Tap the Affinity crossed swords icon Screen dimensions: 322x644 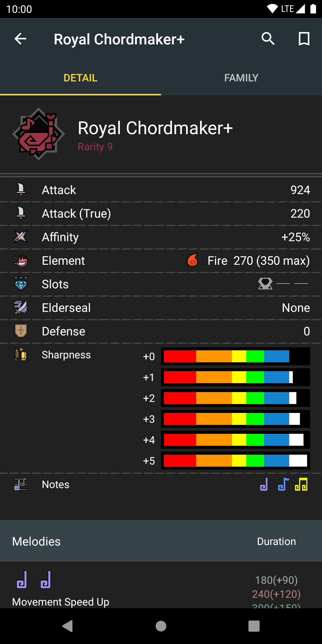point(21,237)
